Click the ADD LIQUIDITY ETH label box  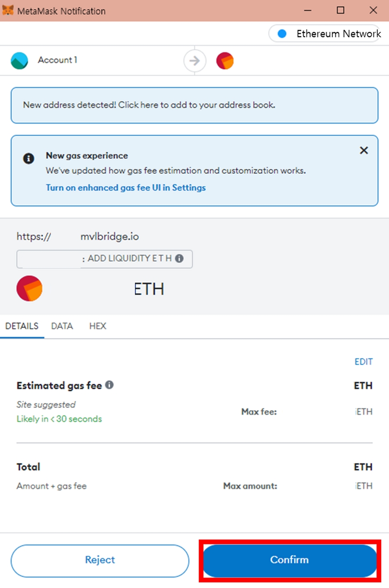click(105, 259)
